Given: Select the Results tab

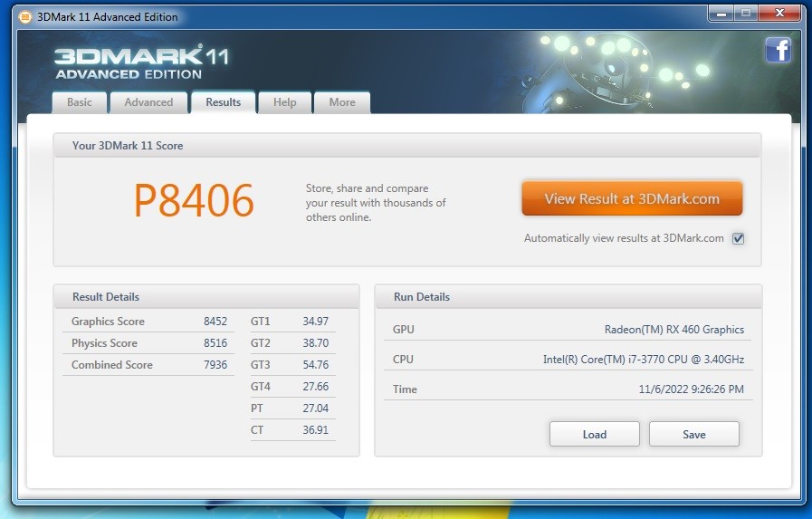Looking at the screenshot, I should pyautogui.click(x=224, y=102).
